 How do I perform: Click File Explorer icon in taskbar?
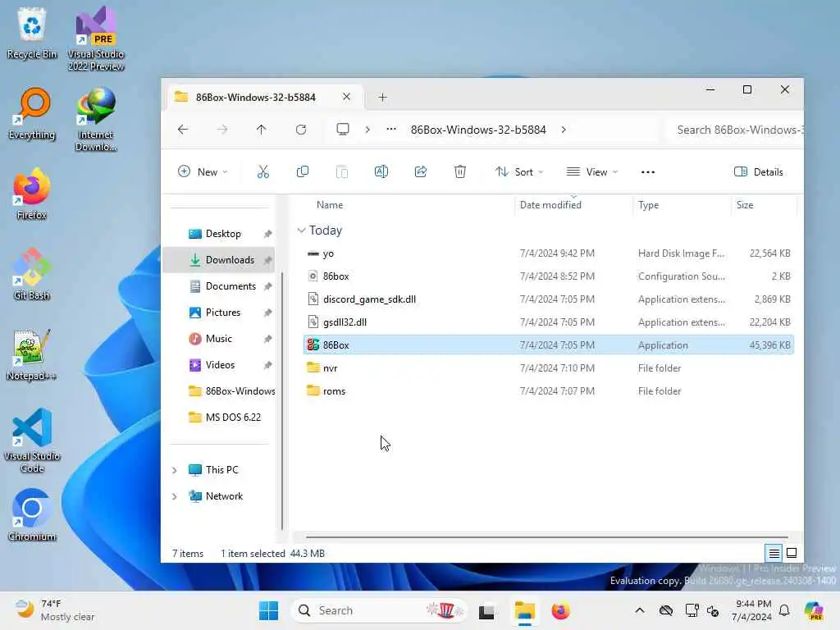(524, 610)
